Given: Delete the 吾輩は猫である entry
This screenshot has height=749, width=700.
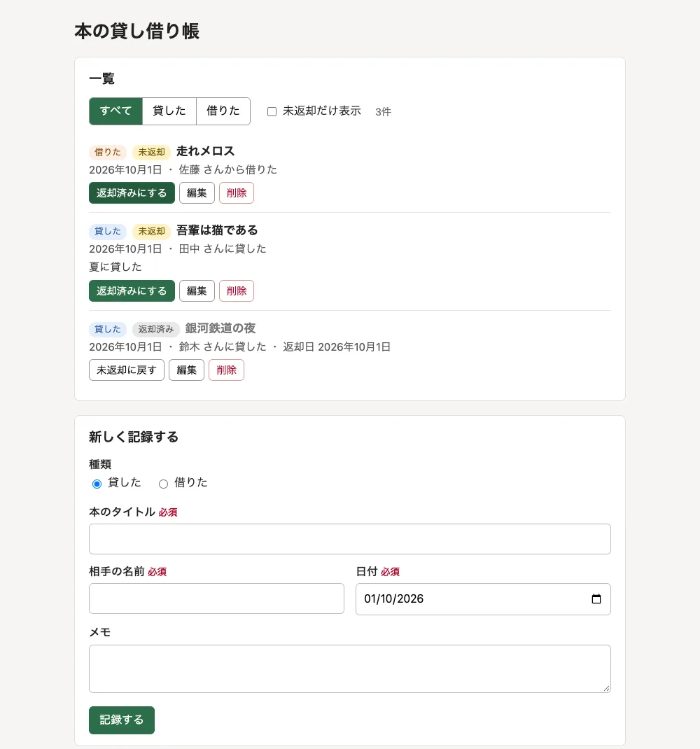Looking at the screenshot, I should pyautogui.click(x=237, y=290).
